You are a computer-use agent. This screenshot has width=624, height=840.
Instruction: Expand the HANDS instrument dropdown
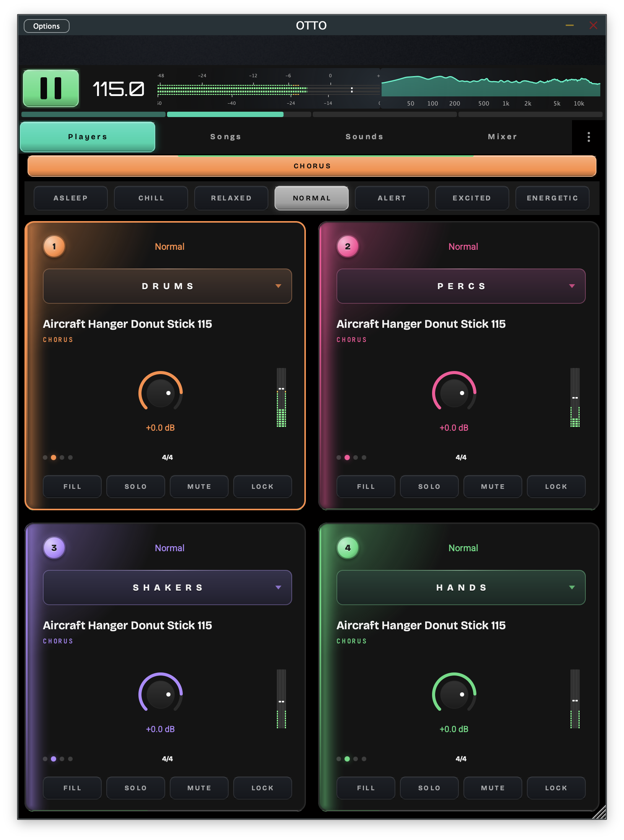461,588
